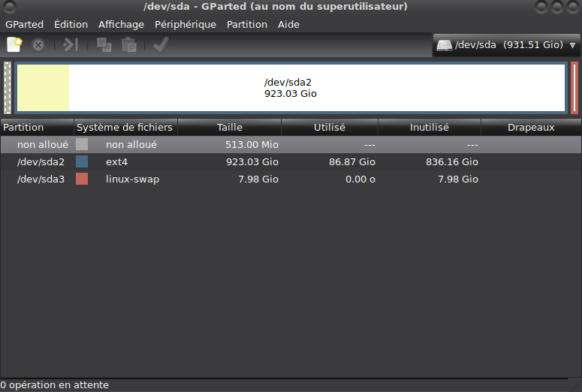Click the 513.00 Mio size cell
Image resolution: width=582 pixels, height=392 pixels.
tap(252, 144)
